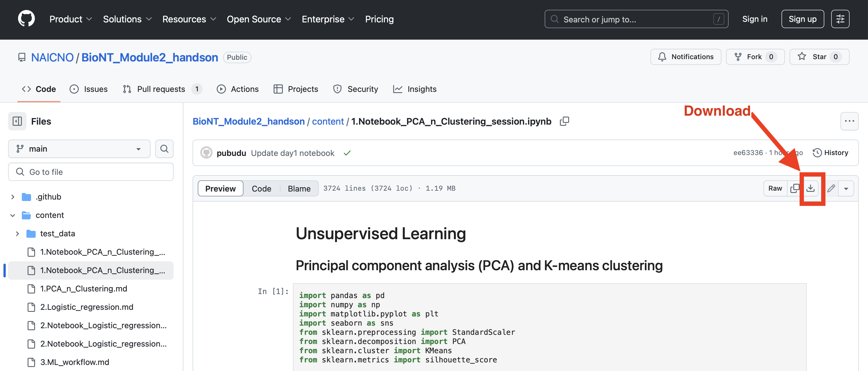View the commit check status icon
868x371 pixels.
pos(347,153)
